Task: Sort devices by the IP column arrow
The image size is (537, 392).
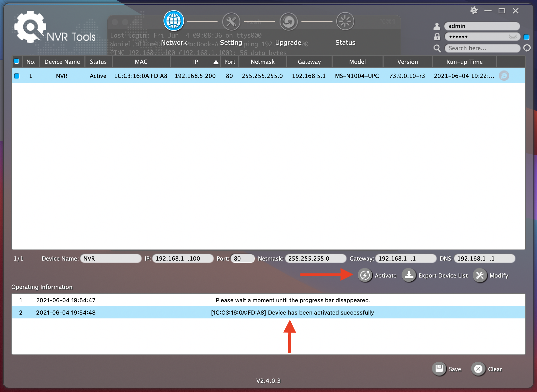Action: coord(216,62)
